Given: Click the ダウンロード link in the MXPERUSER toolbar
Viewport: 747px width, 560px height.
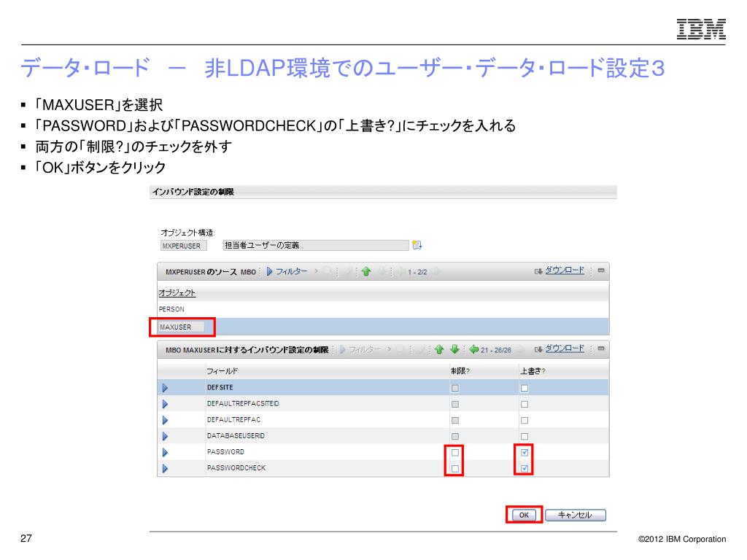Looking at the screenshot, I should tap(565, 270).
